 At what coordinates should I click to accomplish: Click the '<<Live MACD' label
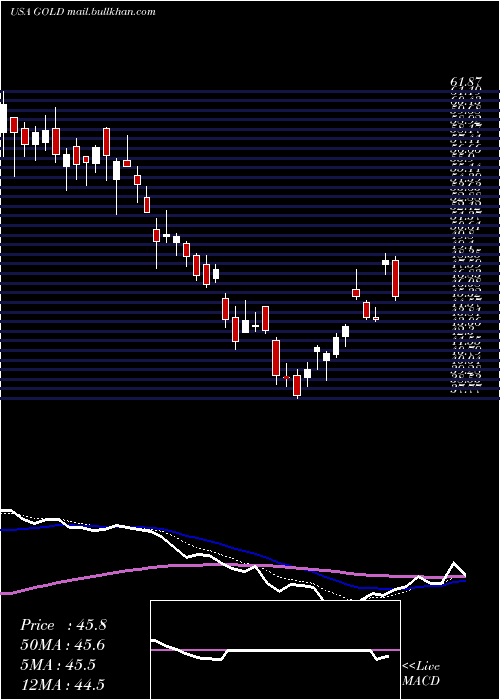coord(421,674)
